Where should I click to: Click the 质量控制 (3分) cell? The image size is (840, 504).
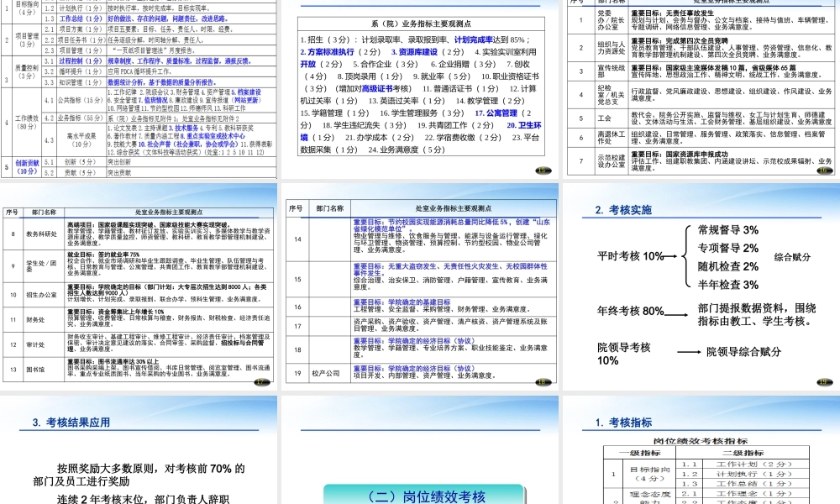[27, 71]
